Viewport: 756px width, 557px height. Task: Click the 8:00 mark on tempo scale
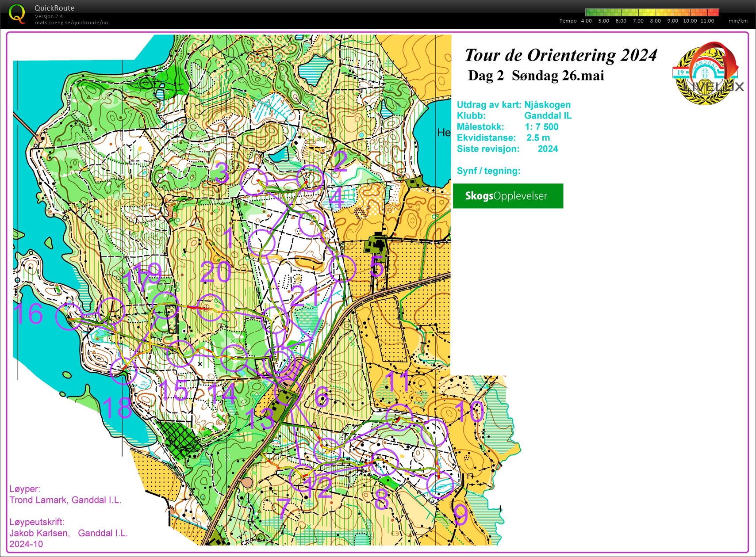click(654, 20)
